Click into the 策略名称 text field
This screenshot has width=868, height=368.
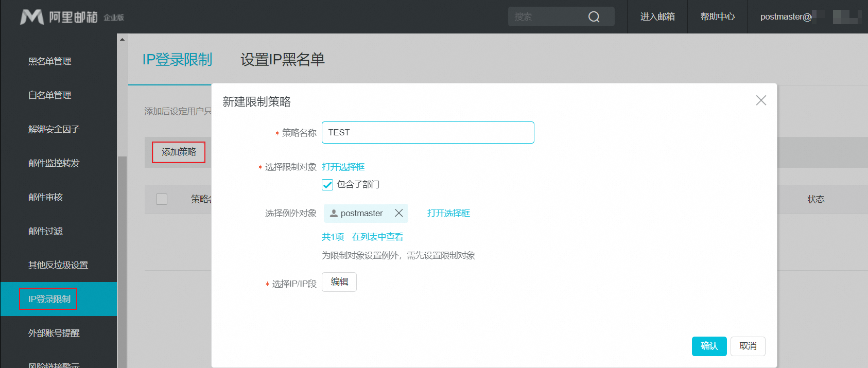tap(427, 133)
